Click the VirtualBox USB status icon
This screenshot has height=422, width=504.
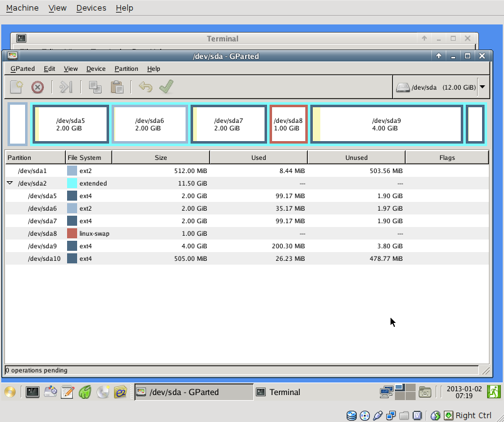[377, 416]
